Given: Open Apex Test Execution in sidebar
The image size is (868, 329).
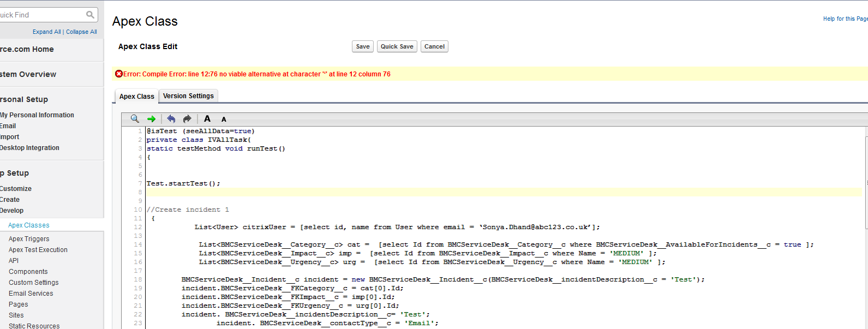Looking at the screenshot, I should 38,250.
